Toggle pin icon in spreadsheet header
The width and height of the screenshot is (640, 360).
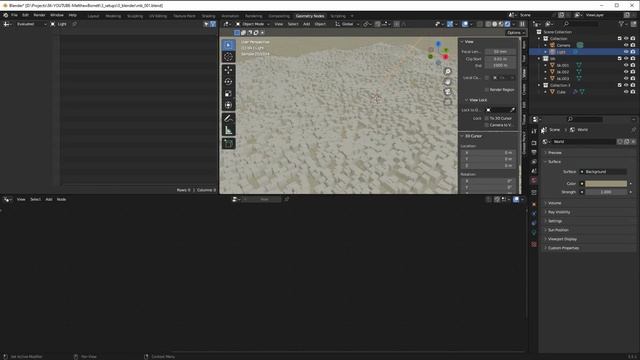(x=75, y=24)
